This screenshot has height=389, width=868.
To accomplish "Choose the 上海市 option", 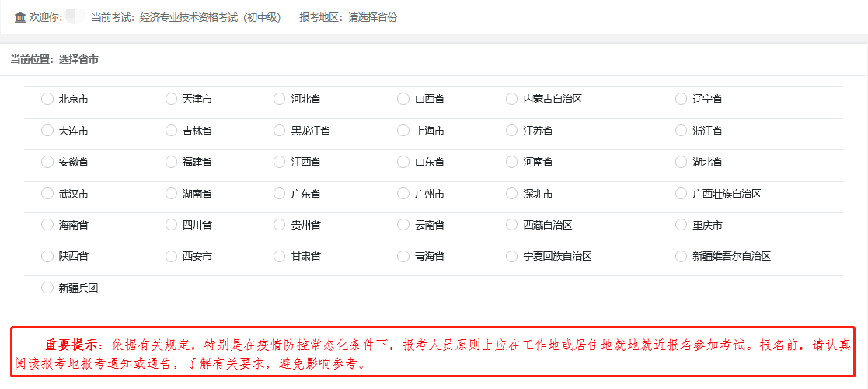I will pos(403,131).
